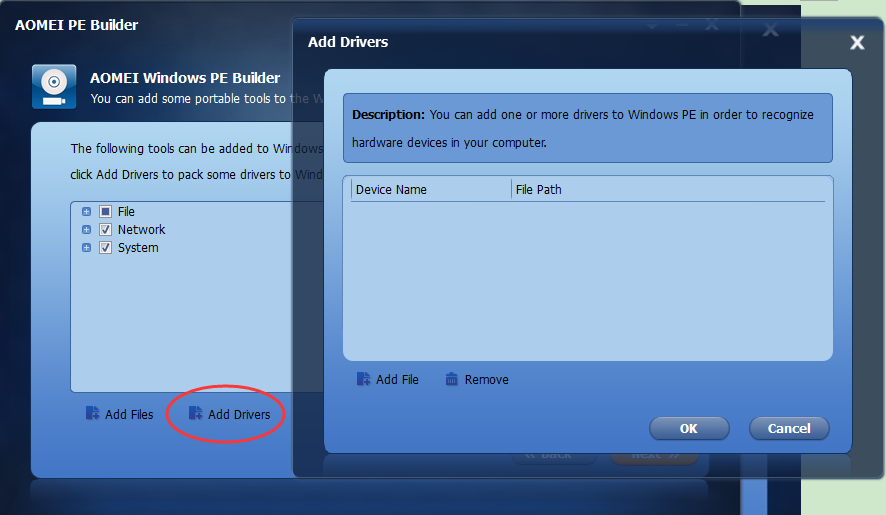Viewport: 886px width, 515px height.
Task: Click the Remove label in dialog
Action: point(487,380)
